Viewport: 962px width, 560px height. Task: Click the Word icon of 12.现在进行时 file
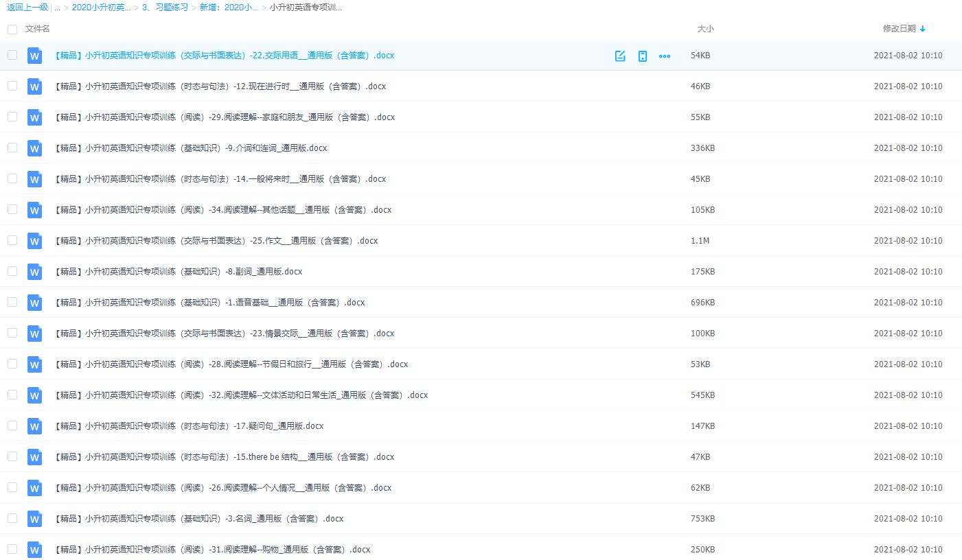click(x=34, y=86)
